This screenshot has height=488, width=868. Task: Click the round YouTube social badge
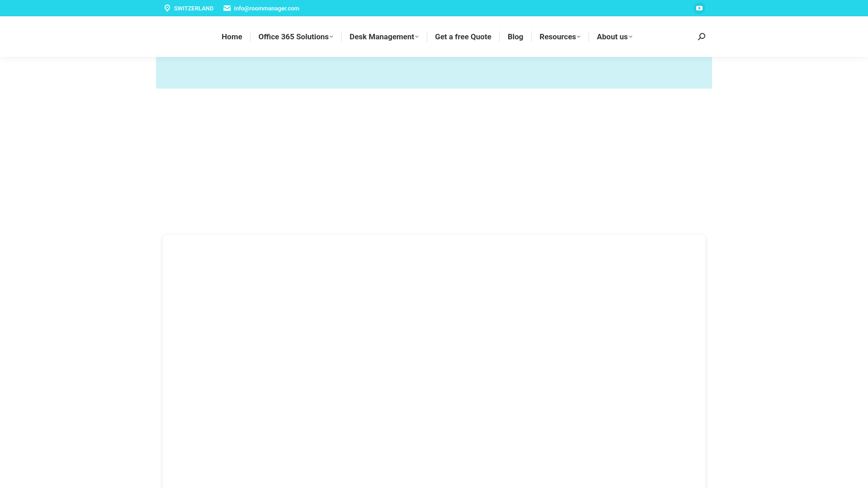click(699, 8)
